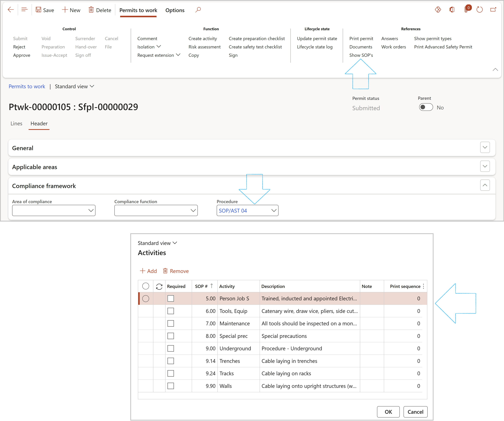The width and height of the screenshot is (504, 421).
Task: Open the Options ribbon tab
Action: click(175, 10)
